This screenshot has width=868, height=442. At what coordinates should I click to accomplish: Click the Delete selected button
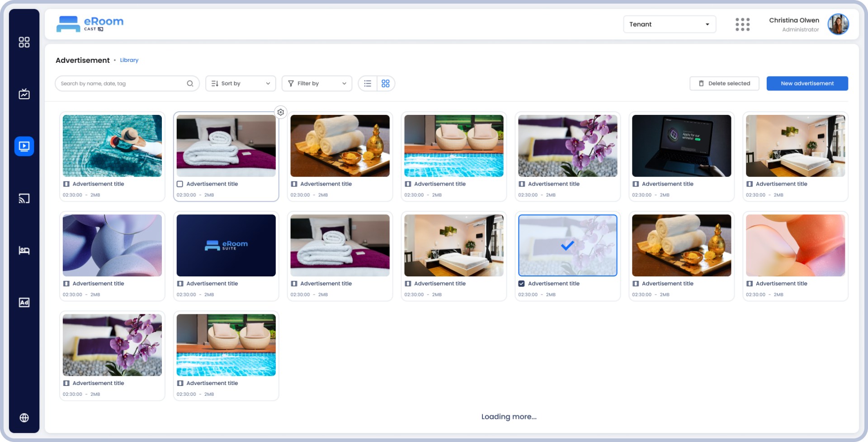pyautogui.click(x=724, y=84)
